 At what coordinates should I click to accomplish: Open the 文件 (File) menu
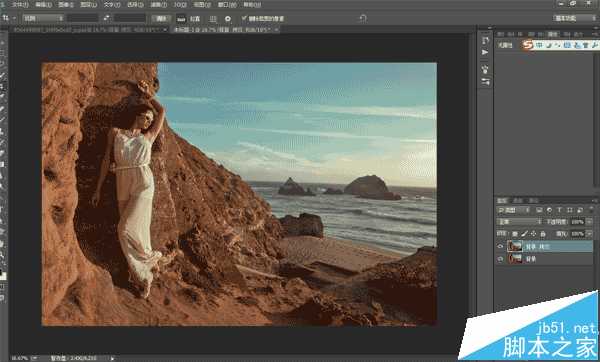(20, 5)
